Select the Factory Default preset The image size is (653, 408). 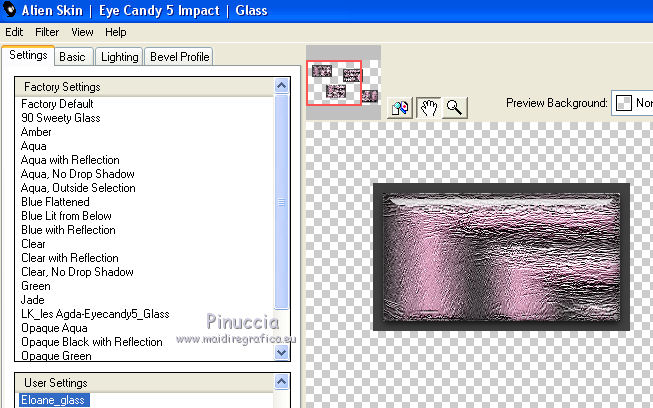point(57,104)
